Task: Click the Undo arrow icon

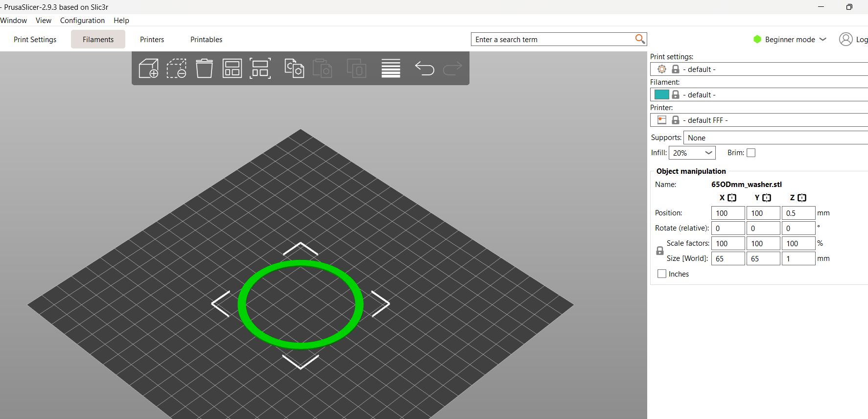Action: click(x=424, y=69)
